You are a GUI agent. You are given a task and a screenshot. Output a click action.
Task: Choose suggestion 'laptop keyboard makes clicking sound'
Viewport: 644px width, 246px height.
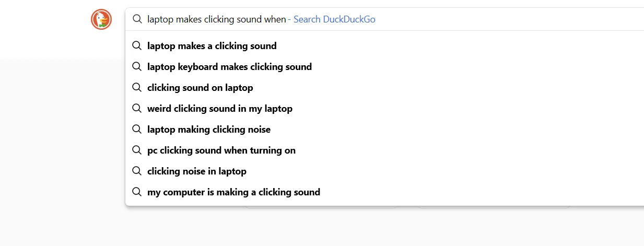click(x=230, y=67)
